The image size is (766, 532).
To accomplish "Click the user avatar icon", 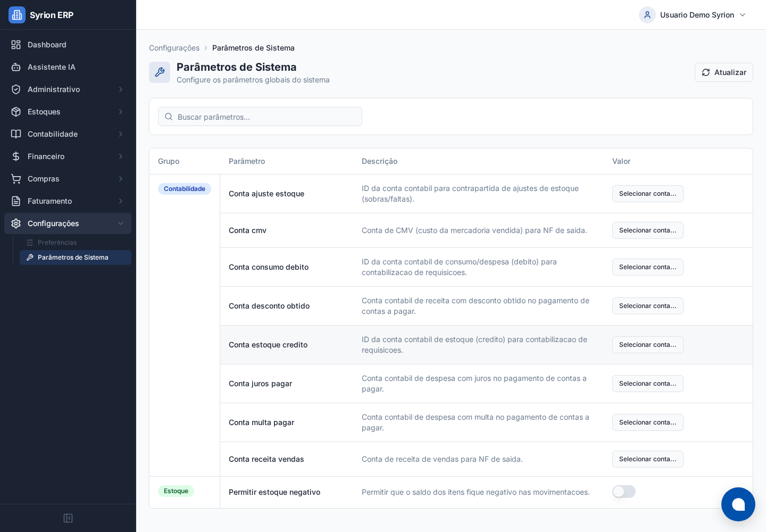I will tap(647, 15).
